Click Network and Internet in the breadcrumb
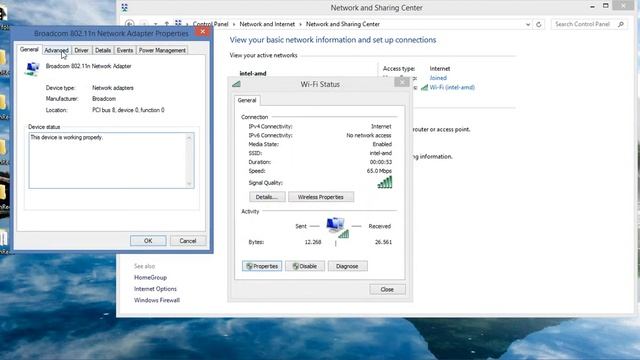 pyautogui.click(x=267, y=24)
